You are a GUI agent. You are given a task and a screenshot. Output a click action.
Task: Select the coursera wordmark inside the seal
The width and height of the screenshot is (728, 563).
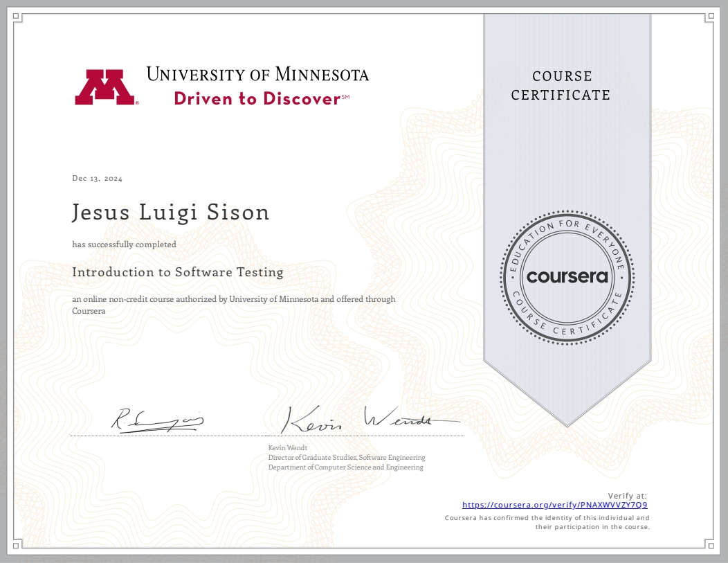tap(567, 277)
